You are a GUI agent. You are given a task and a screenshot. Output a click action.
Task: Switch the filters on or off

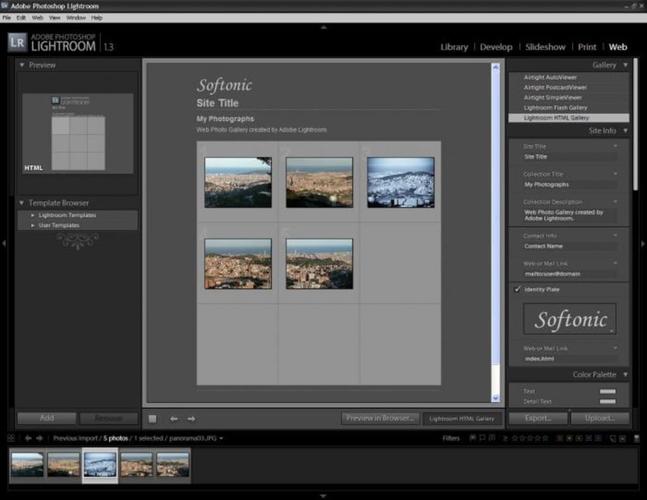[x=637, y=438]
